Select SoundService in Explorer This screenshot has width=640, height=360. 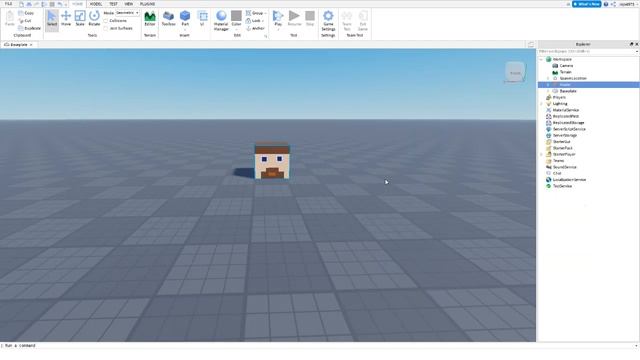[564, 167]
